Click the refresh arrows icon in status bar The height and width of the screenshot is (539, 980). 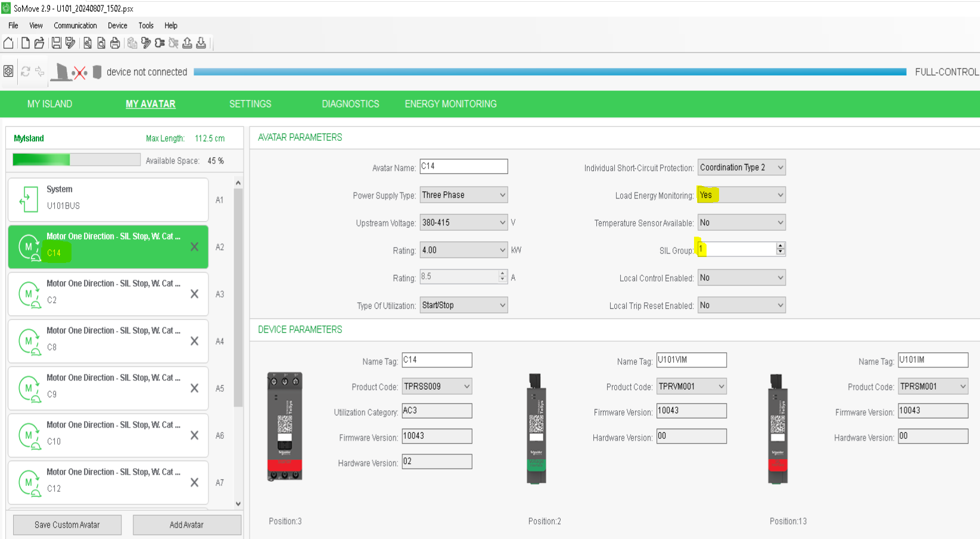(x=26, y=72)
